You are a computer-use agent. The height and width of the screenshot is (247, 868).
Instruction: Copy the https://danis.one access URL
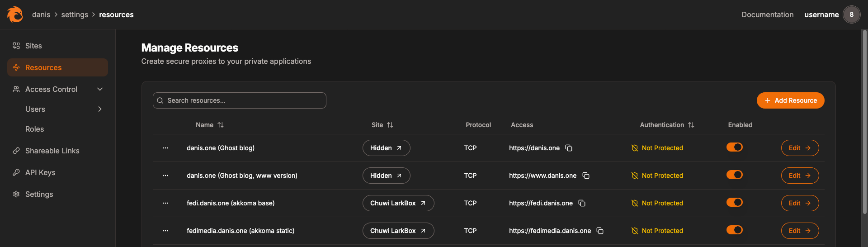(569, 148)
